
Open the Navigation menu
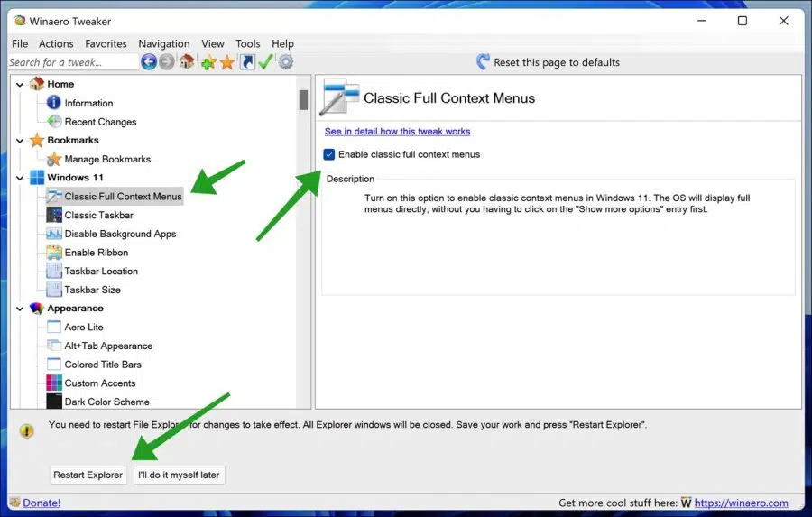(163, 43)
